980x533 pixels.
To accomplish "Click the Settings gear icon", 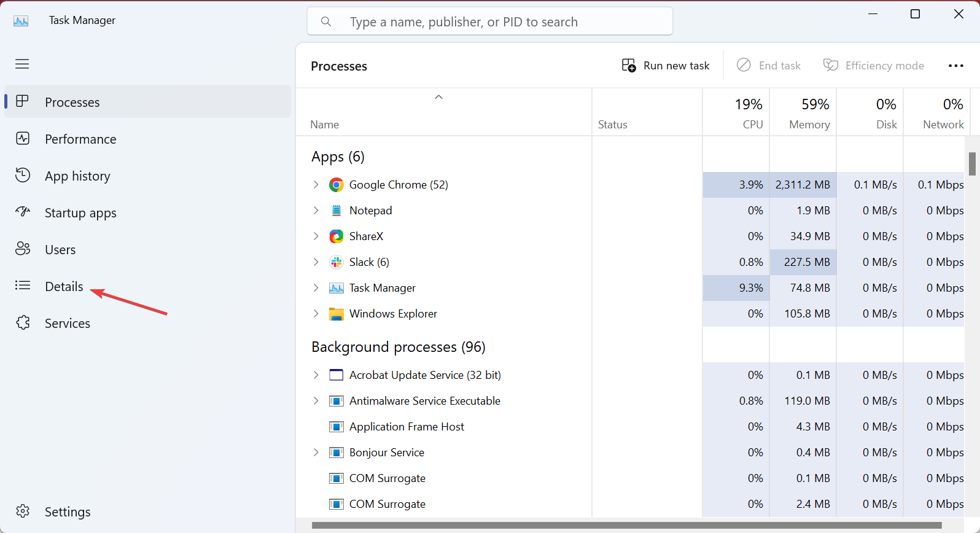I will coord(23,512).
